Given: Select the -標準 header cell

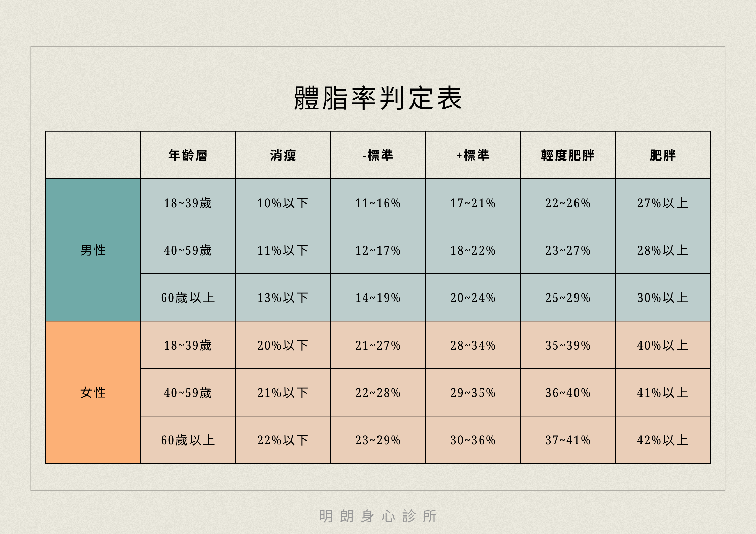Looking at the screenshot, I should point(378,155).
